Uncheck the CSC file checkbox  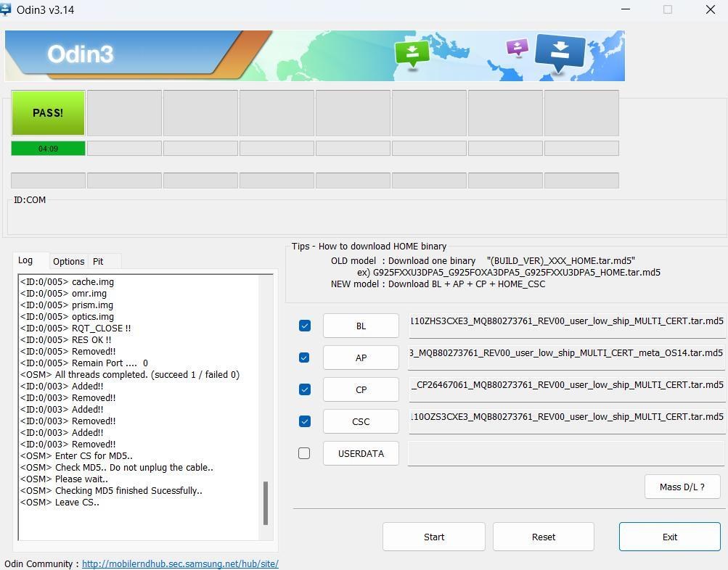pyautogui.click(x=305, y=421)
